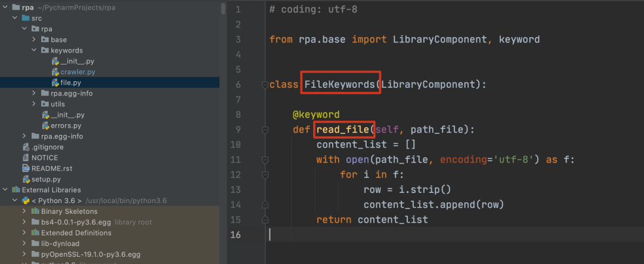Click content_list.append(row) on line 14
644x264 pixels.
tap(434, 204)
